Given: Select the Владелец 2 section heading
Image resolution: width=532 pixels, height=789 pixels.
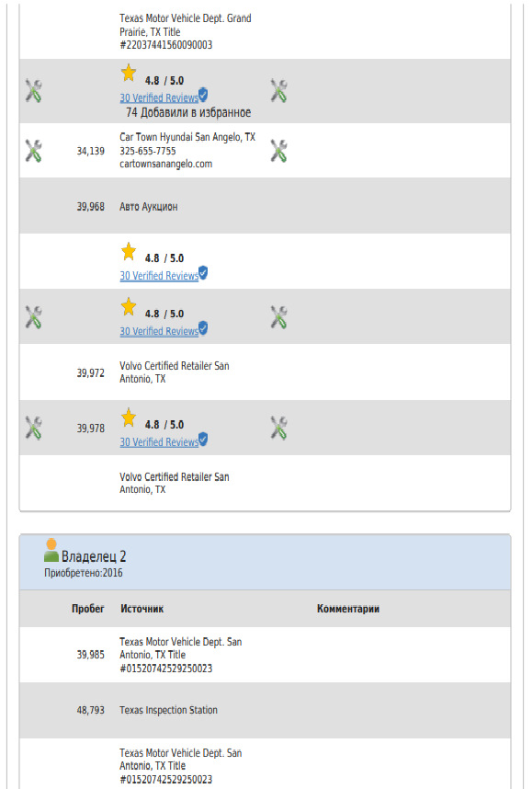Looking at the screenshot, I should (x=94, y=556).
